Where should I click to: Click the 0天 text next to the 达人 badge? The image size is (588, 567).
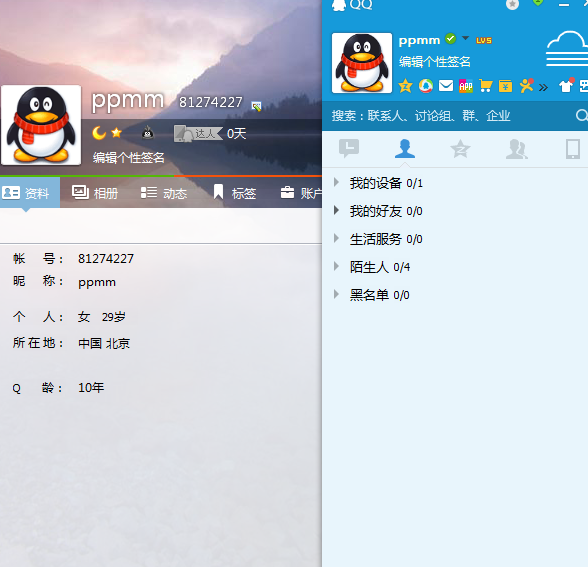coord(237,134)
